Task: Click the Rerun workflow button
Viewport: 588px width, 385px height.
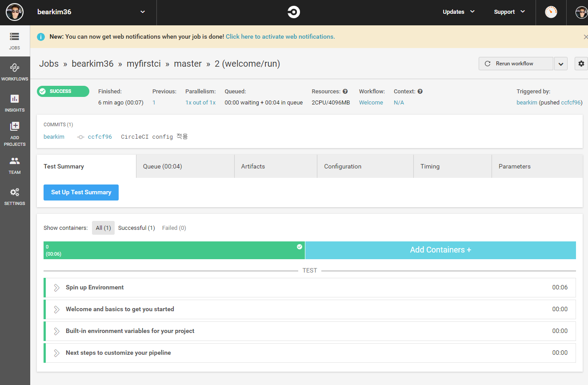Action: coord(516,64)
